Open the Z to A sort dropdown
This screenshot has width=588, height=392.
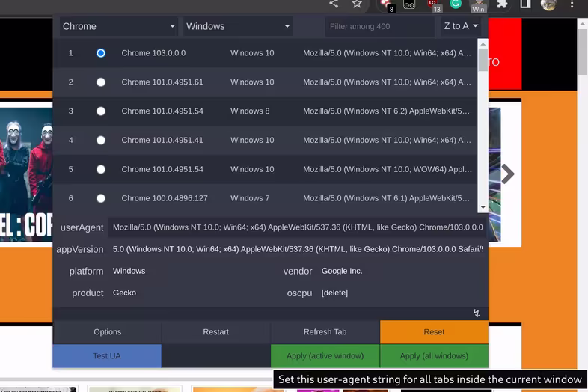click(461, 26)
